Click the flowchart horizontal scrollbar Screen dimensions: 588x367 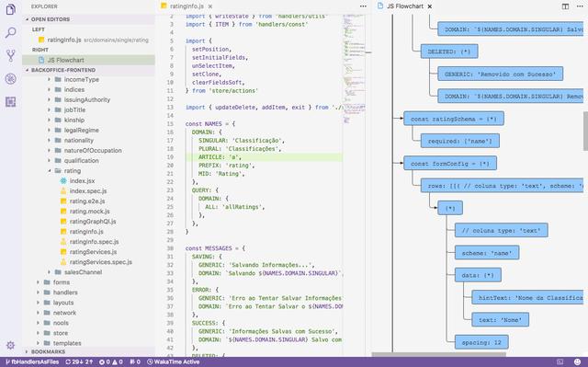[439, 354]
